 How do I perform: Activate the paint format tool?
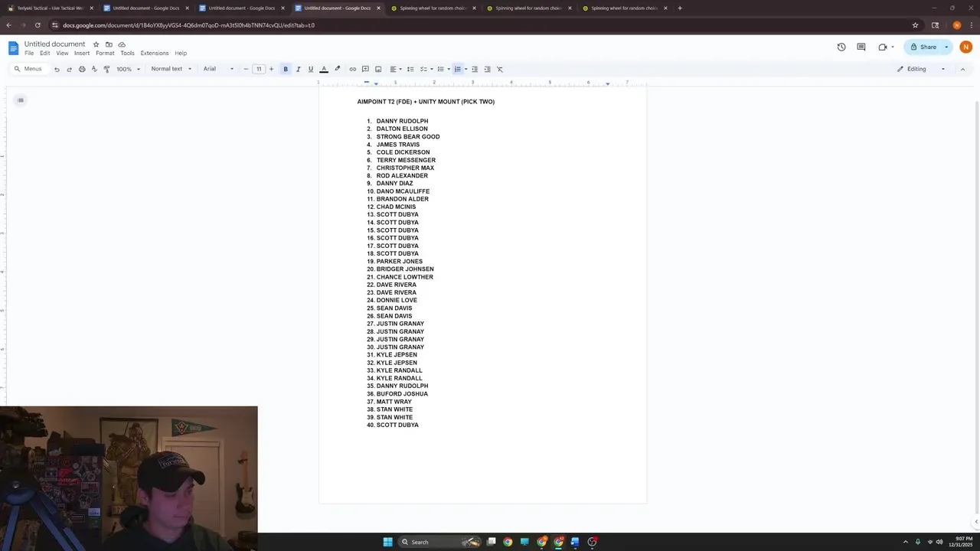coord(106,69)
